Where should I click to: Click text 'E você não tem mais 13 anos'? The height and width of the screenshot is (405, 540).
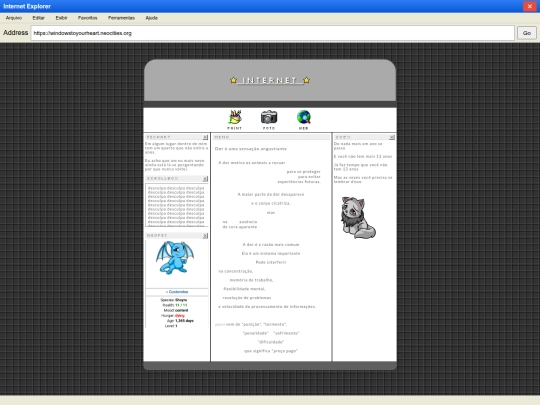tap(363, 156)
